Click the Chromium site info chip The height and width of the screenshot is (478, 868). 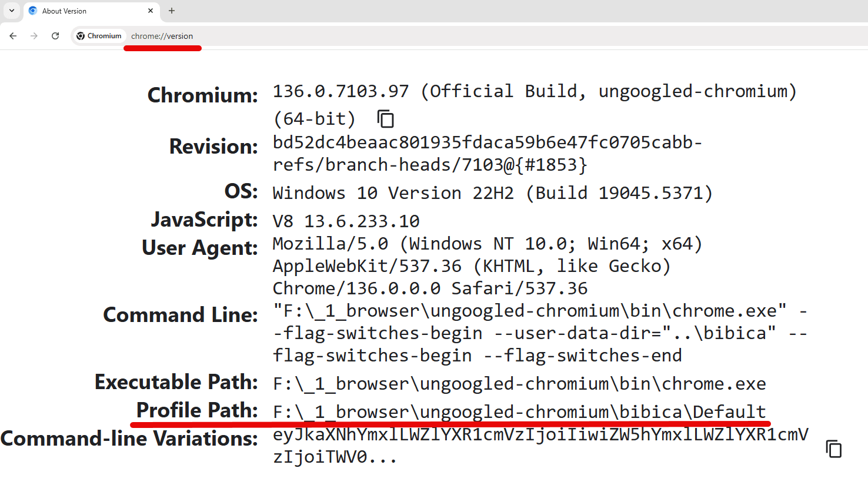click(99, 36)
